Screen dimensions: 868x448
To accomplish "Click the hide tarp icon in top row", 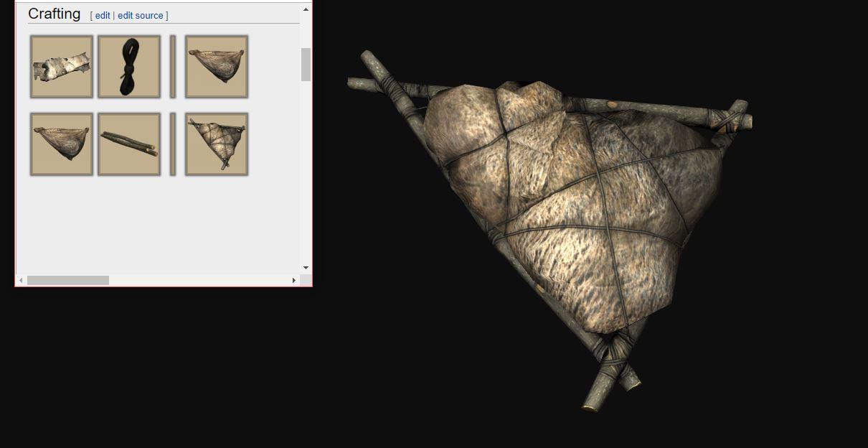I will pyautogui.click(x=216, y=66).
